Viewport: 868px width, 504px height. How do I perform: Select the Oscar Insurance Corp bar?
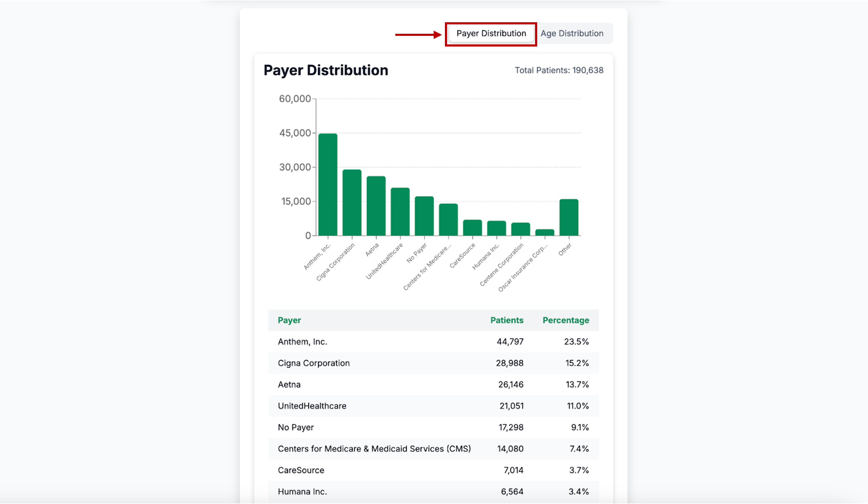[x=544, y=233]
